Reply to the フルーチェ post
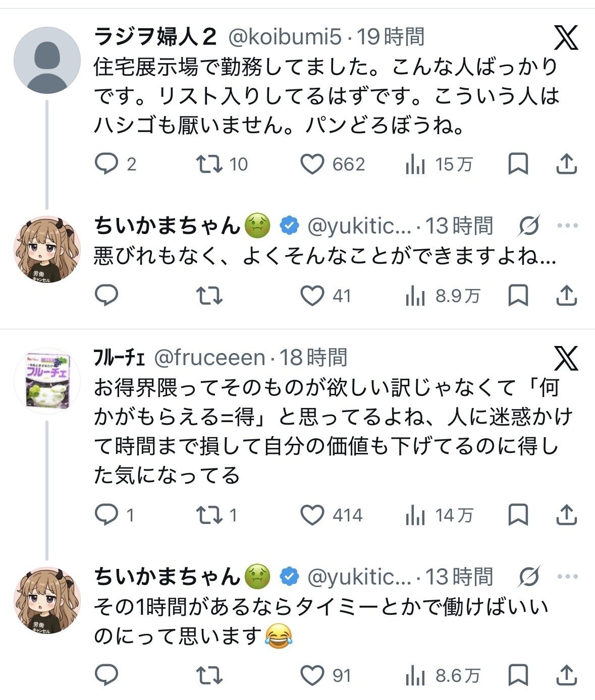 pos(106,515)
